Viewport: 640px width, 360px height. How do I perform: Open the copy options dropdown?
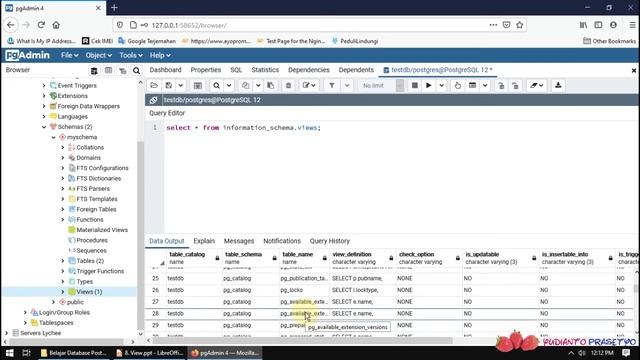258,85
